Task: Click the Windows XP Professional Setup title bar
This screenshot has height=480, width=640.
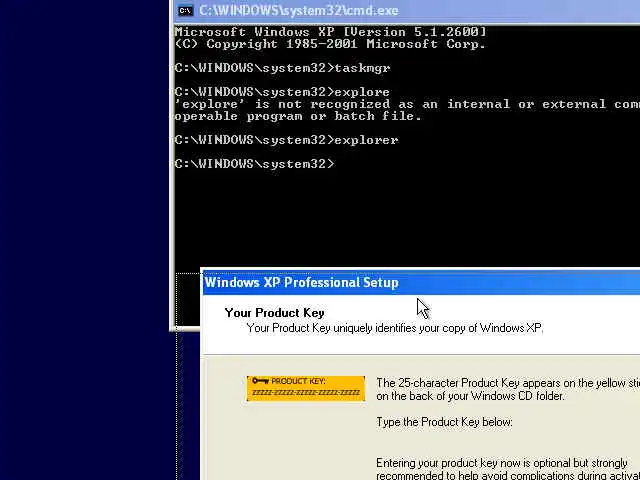Action: point(421,282)
